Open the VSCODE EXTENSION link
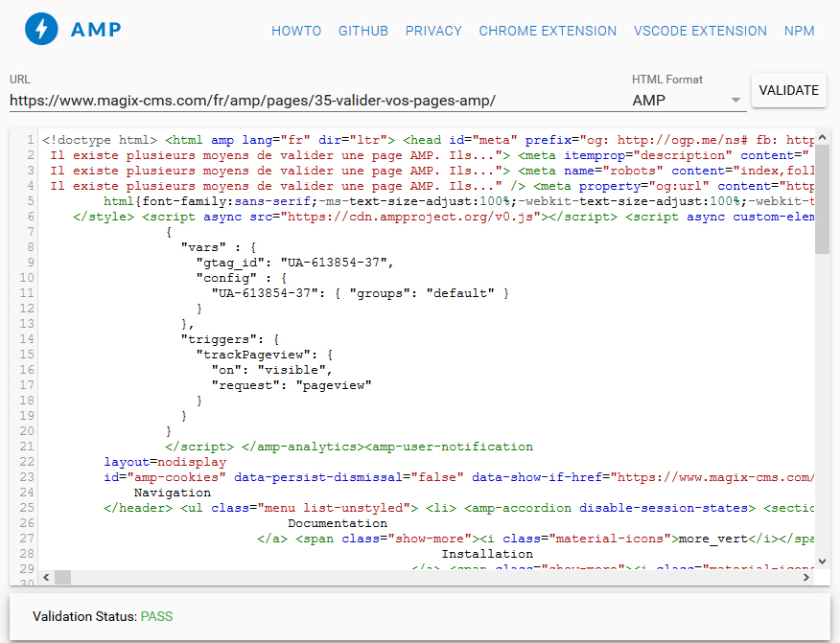Image resolution: width=840 pixels, height=643 pixels. tap(700, 31)
